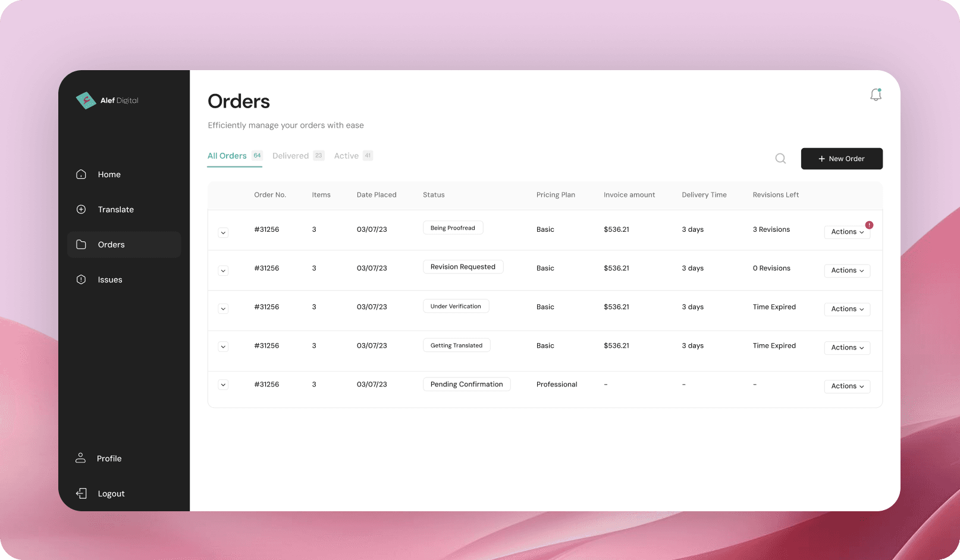This screenshot has height=560, width=960.
Task: Click the Order No. column header
Action: [270, 195]
